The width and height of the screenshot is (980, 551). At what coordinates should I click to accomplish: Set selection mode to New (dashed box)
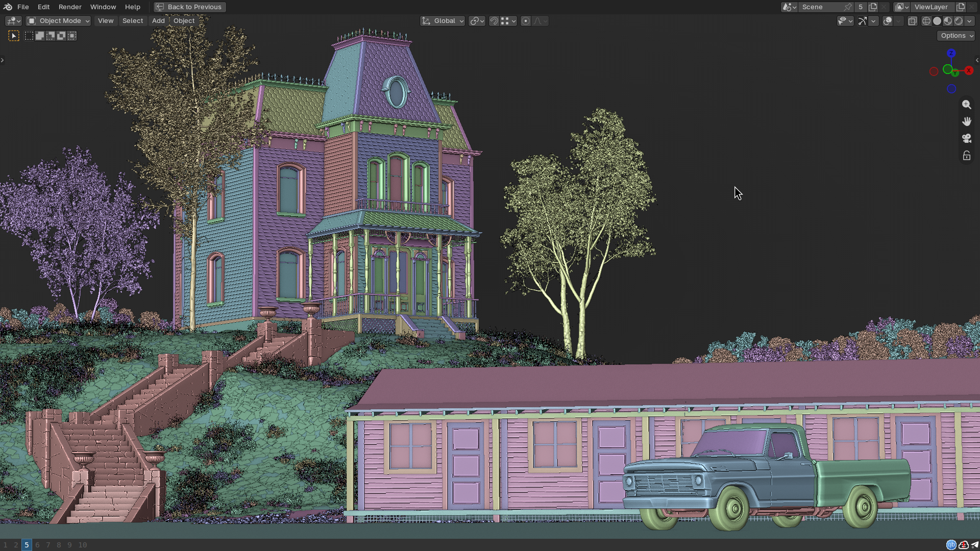pos(29,36)
